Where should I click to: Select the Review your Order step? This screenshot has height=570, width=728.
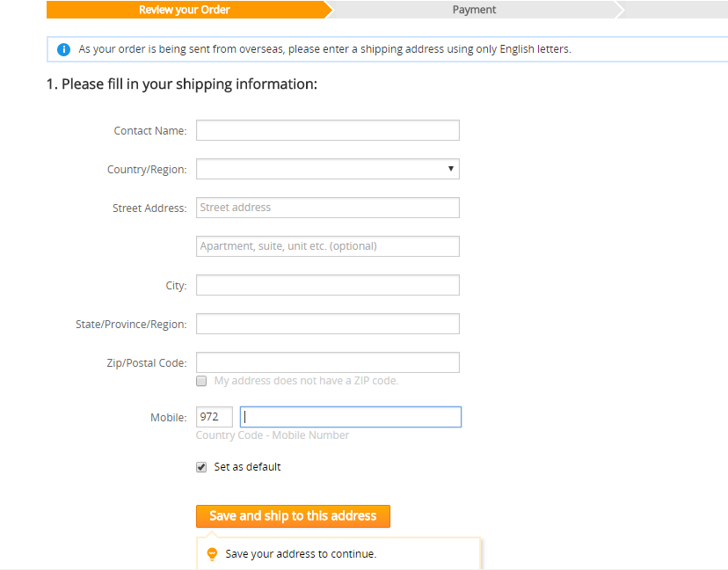click(x=185, y=10)
